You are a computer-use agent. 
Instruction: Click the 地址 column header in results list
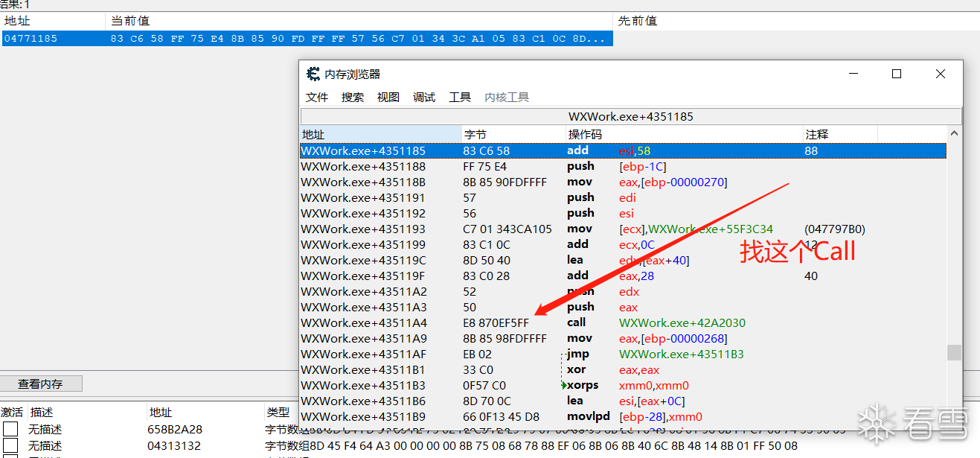tap(53, 21)
